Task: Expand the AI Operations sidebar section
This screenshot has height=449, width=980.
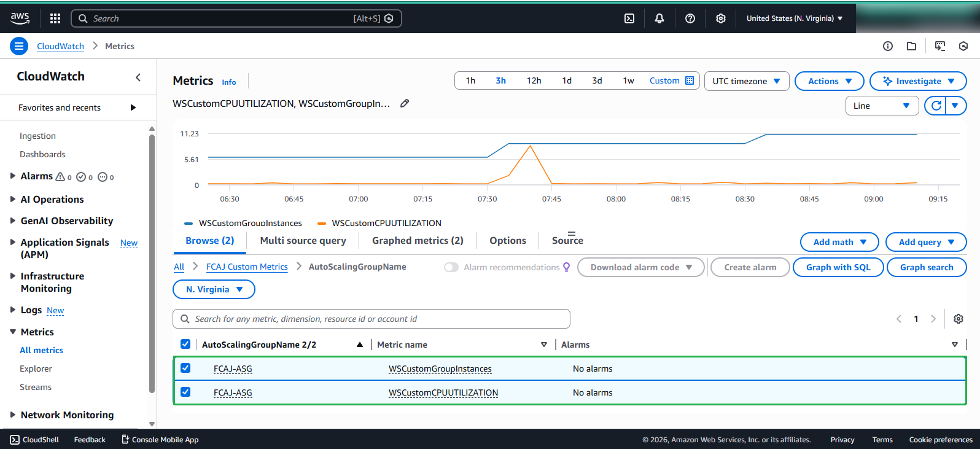Action: pos(13,199)
